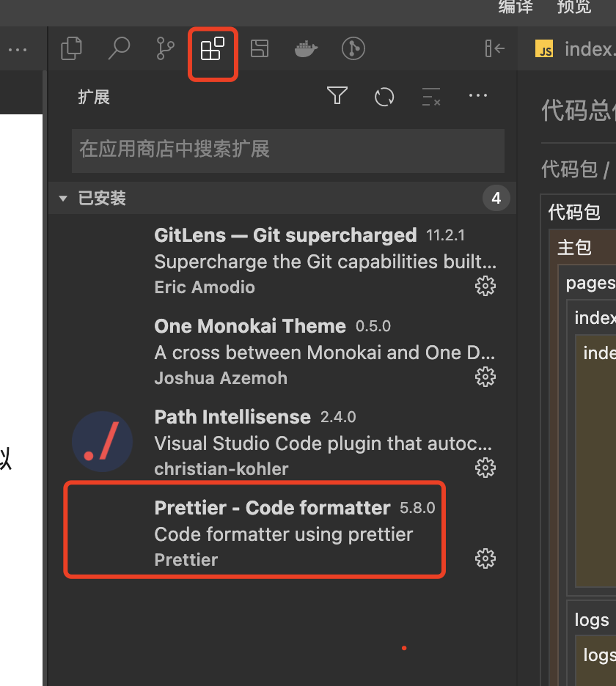
Task: Click Path Intellisense version 2.4.0
Action: (x=338, y=417)
